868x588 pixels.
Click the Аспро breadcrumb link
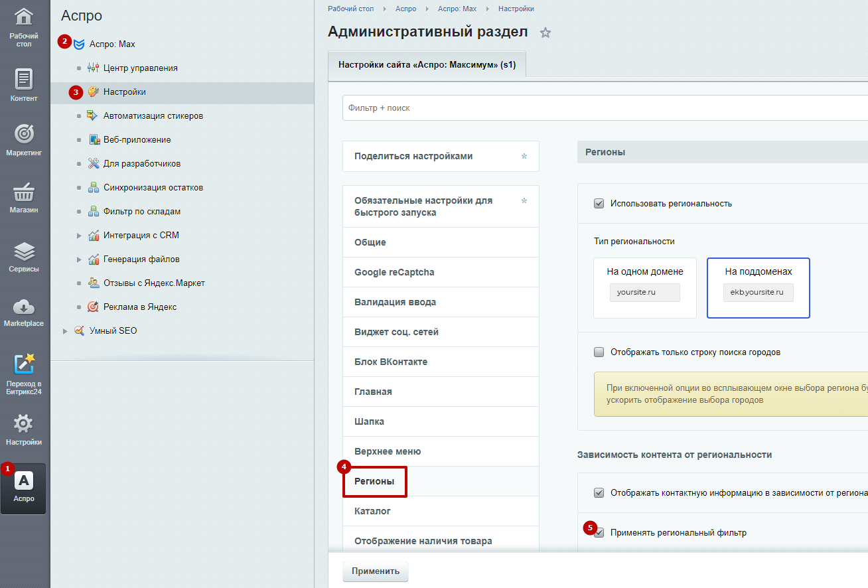[405, 9]
